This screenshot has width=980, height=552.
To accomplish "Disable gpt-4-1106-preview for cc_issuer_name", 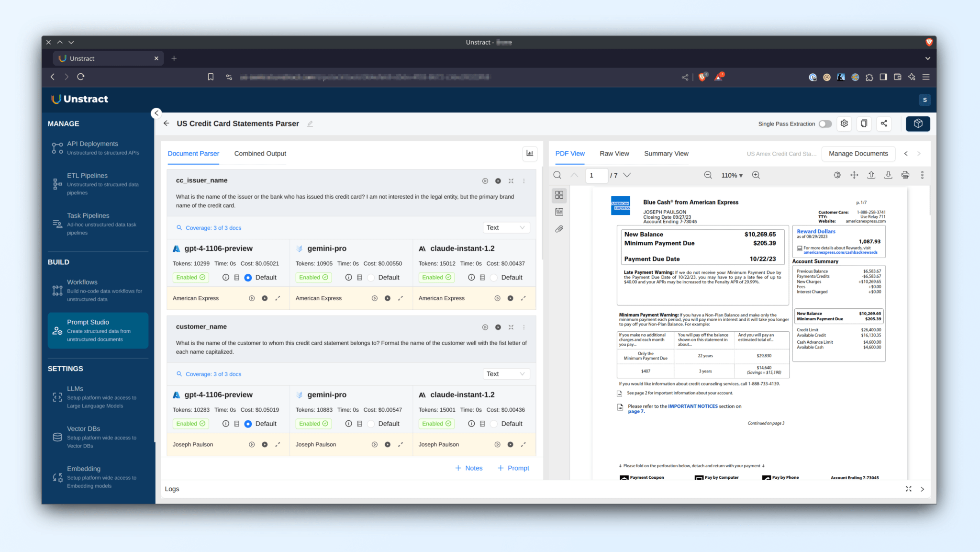I will (x=190, y=277).
